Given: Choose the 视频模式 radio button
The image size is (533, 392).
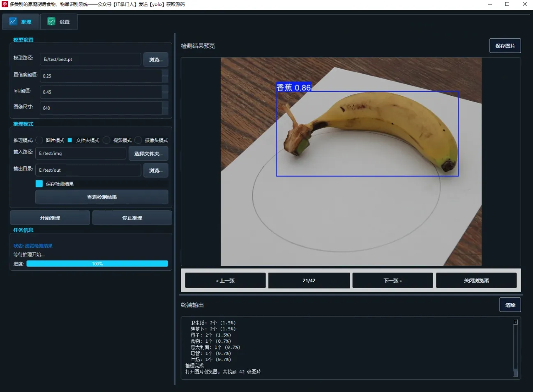Looking at the screenshot, I should click(x=106, y=140).
